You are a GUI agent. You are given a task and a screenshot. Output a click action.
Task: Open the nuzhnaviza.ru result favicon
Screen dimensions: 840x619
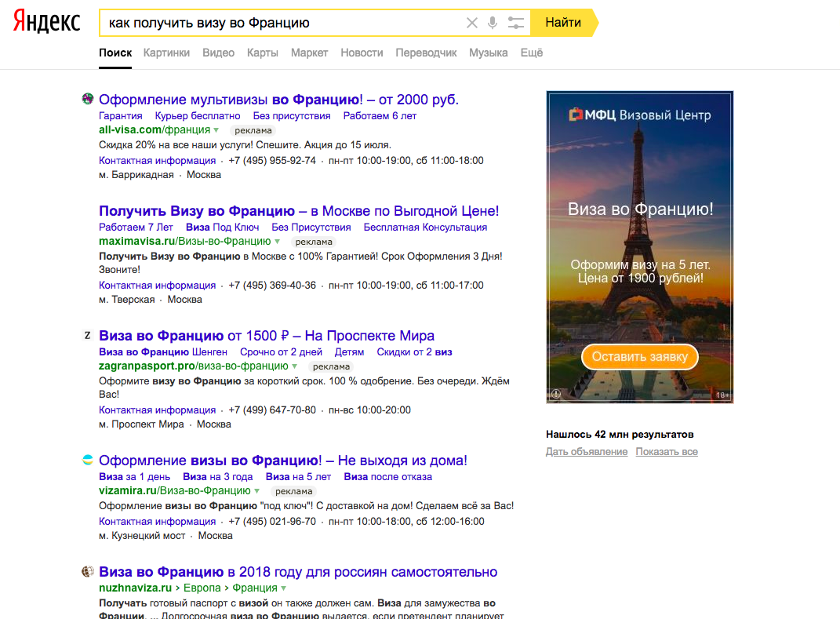87,571
